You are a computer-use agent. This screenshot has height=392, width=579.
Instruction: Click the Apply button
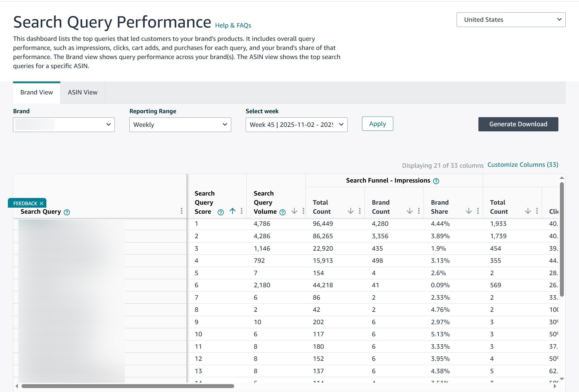click(377, 124)
